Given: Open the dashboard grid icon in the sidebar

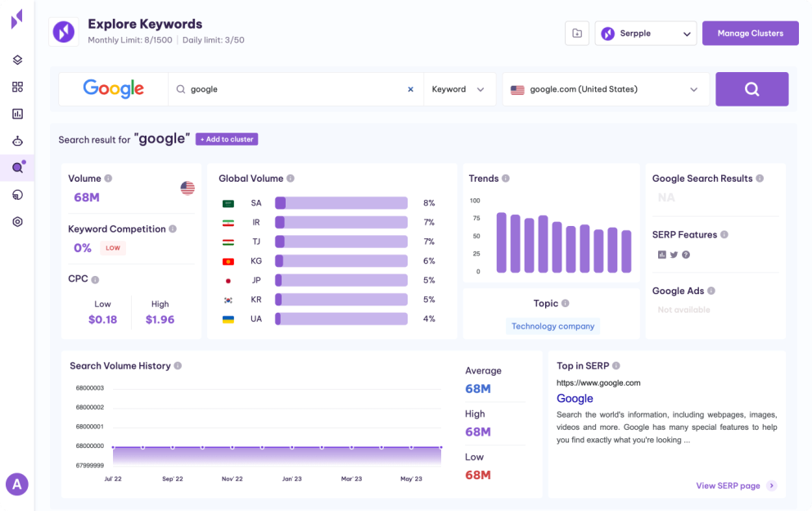Looking at the screenshot, I should [17, 86].
